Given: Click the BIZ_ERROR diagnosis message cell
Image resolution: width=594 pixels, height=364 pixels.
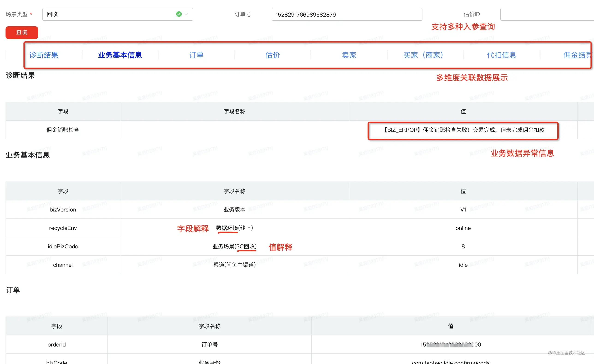Looking at the screenshot, I should click(x=463, y=130).
